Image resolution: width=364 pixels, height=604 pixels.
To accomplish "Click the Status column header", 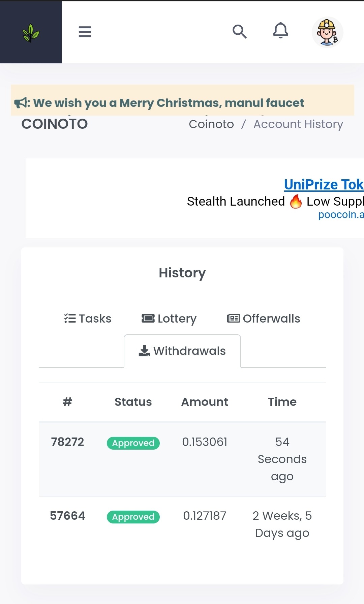I will (133, 402).
